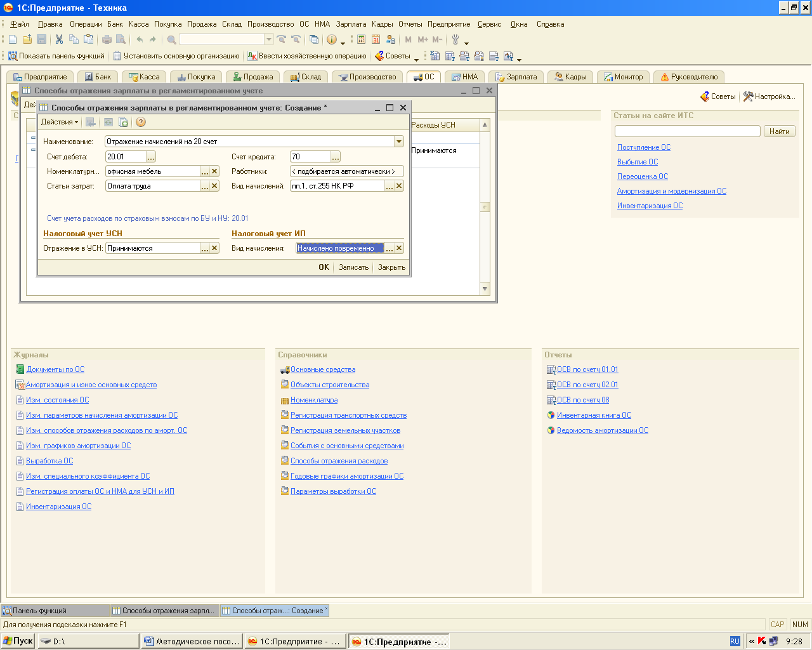The width and height of the screenshot is (812, 650).
Task: Click Ввести хозяйственную операцию button
Action: pyautogui.click(x=307, y=56)
